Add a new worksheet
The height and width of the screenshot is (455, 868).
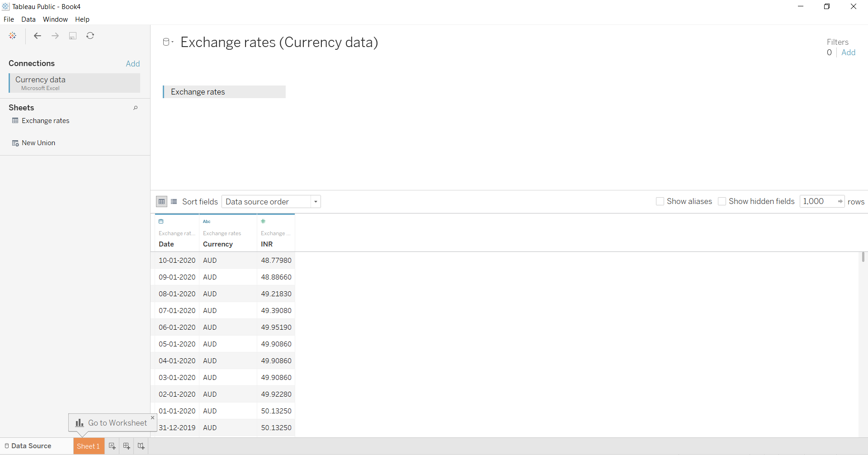coord(112,446)
